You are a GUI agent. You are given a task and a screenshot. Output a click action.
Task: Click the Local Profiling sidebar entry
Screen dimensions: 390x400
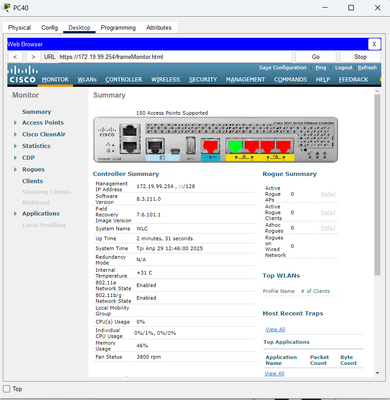tap(44, 225)
